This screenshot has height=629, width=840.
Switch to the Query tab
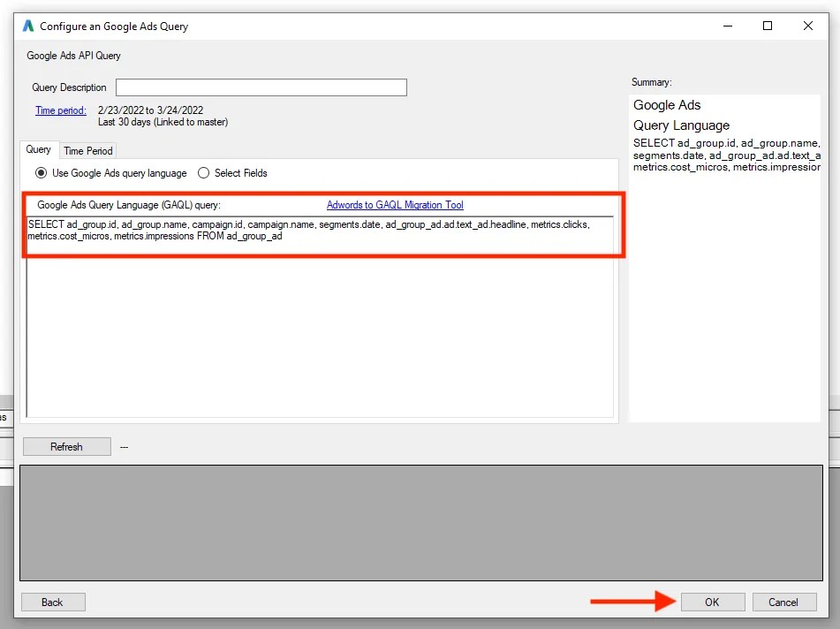pos(39,150)
